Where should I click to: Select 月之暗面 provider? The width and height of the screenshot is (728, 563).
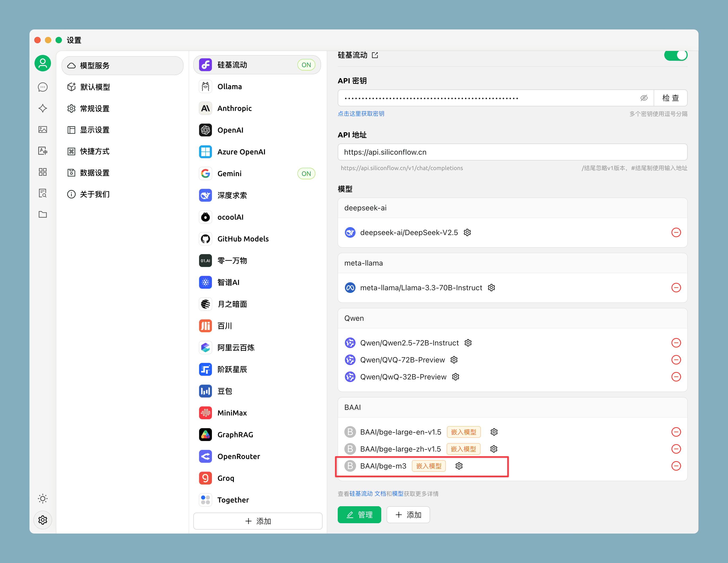pos(257,304)
